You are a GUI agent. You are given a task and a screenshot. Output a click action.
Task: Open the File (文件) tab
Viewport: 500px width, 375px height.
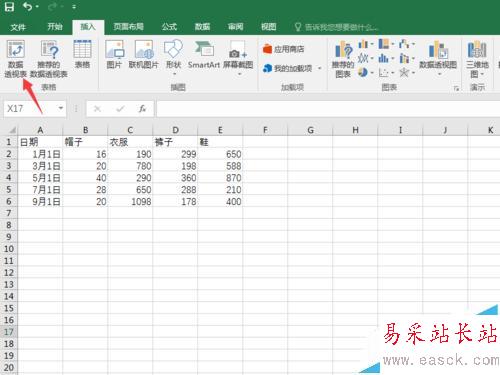tap(18, 27)
